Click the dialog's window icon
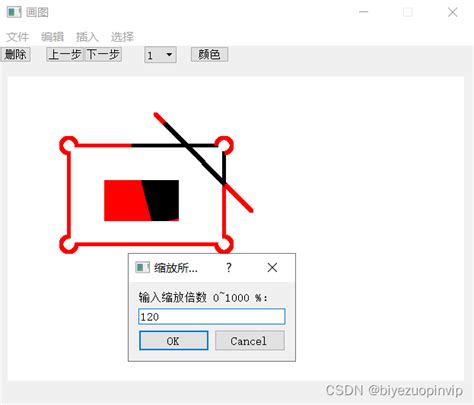 point(142,267)
